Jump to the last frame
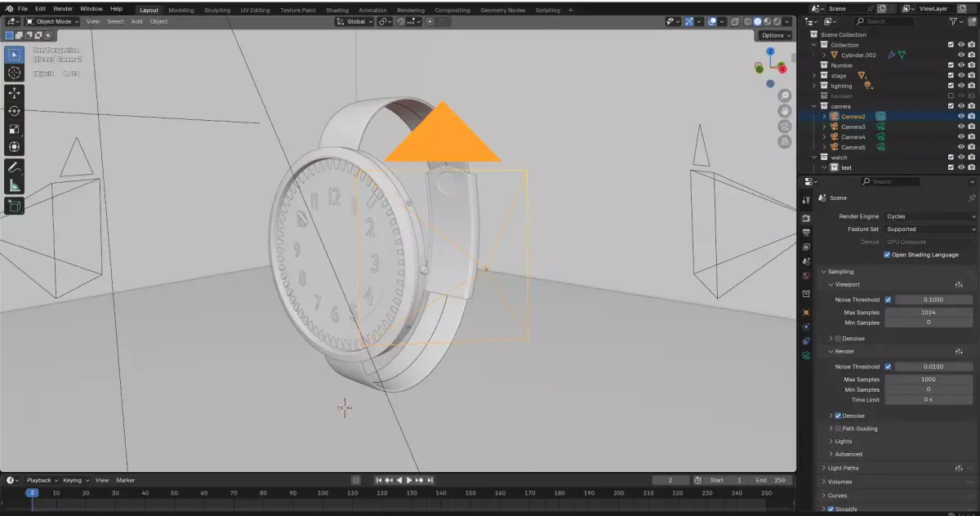Viewport: 980px width, 516px height. click(430, 480)
